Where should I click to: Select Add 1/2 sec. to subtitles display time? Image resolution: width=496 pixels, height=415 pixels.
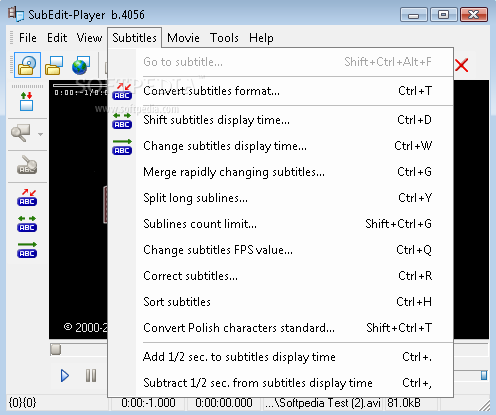tap(281, 357)
